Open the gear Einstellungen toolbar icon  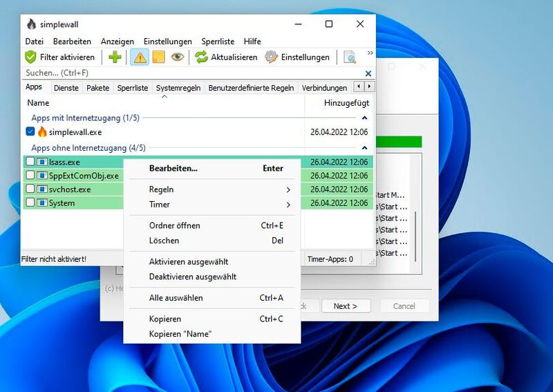[x=271, y=57]
